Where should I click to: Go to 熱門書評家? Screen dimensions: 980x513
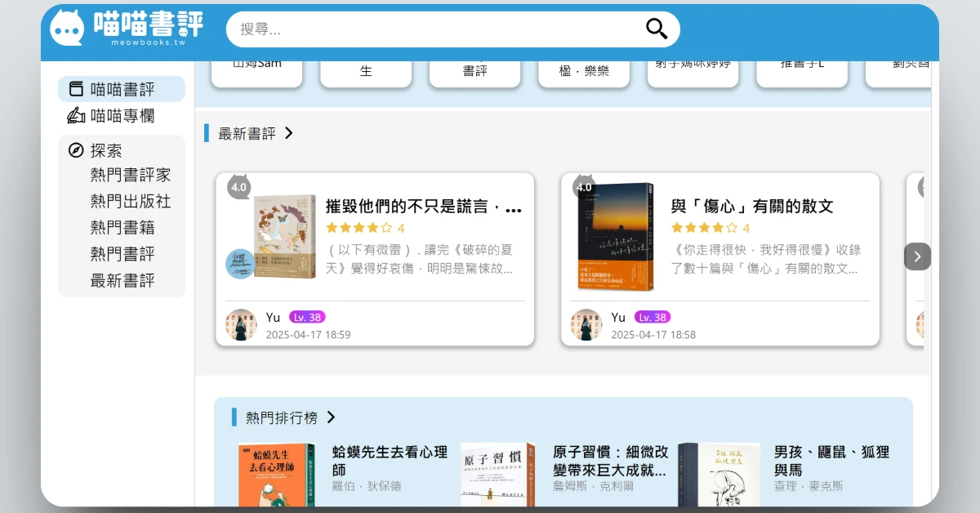click(x=131, y=175)
